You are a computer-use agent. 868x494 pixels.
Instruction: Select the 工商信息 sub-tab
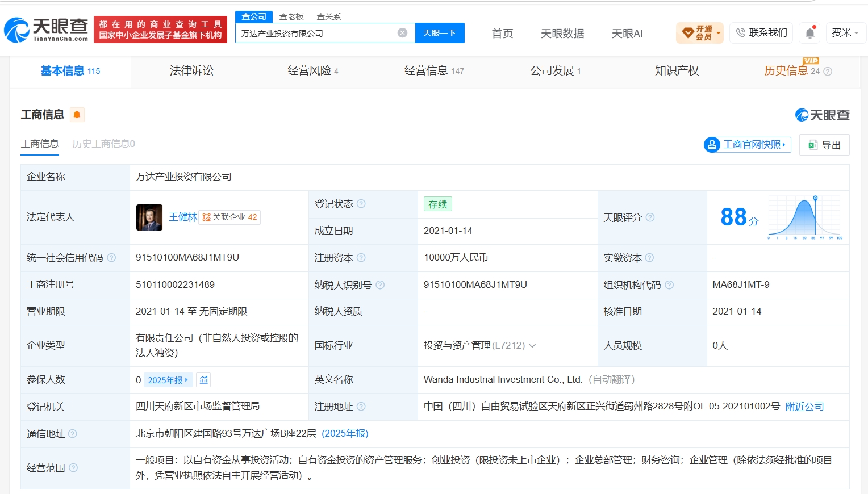(40, 144)
